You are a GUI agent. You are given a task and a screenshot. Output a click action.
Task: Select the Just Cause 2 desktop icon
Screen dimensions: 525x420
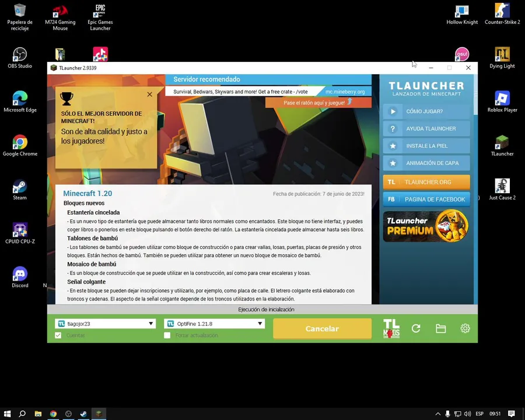tap(502, 190)
